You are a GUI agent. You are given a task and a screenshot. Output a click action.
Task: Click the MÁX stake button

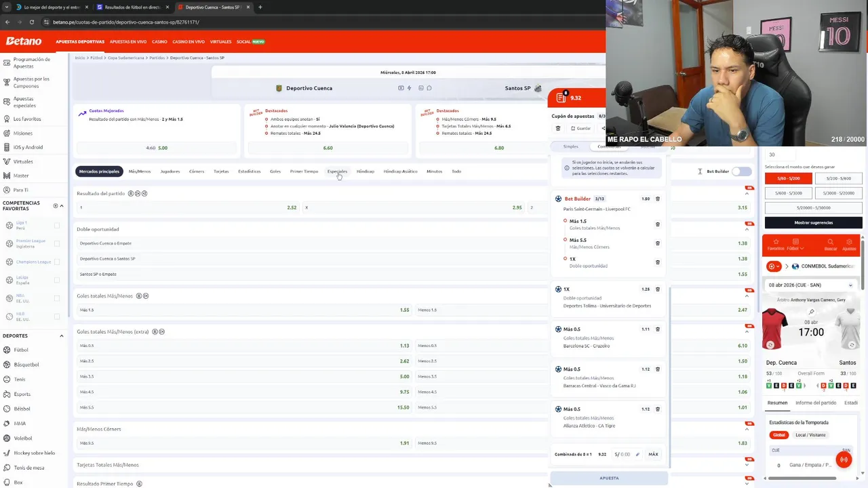(653, 454)
